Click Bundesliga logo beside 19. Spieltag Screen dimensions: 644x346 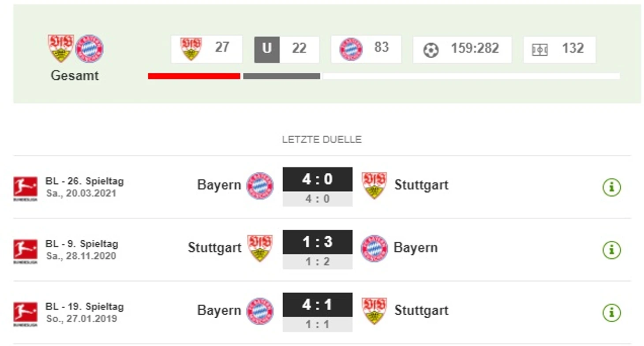point(25,314)
